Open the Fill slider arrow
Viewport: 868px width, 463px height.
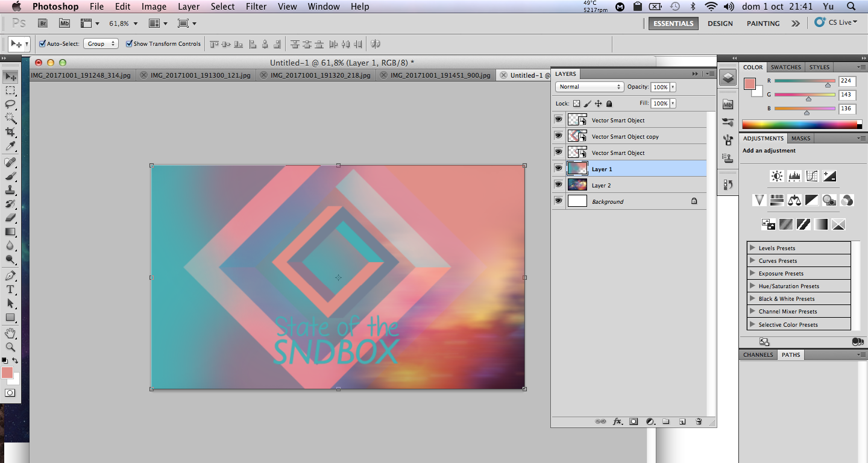(673, 104)
